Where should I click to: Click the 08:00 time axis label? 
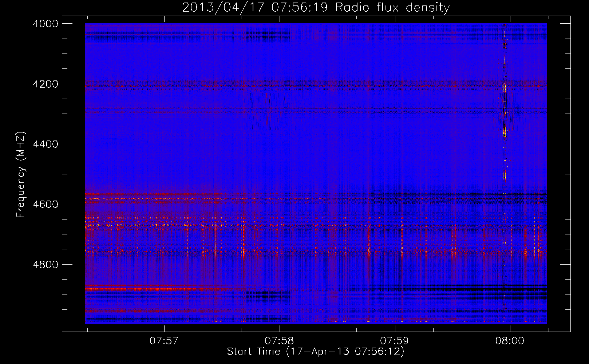tap(510, 341)
